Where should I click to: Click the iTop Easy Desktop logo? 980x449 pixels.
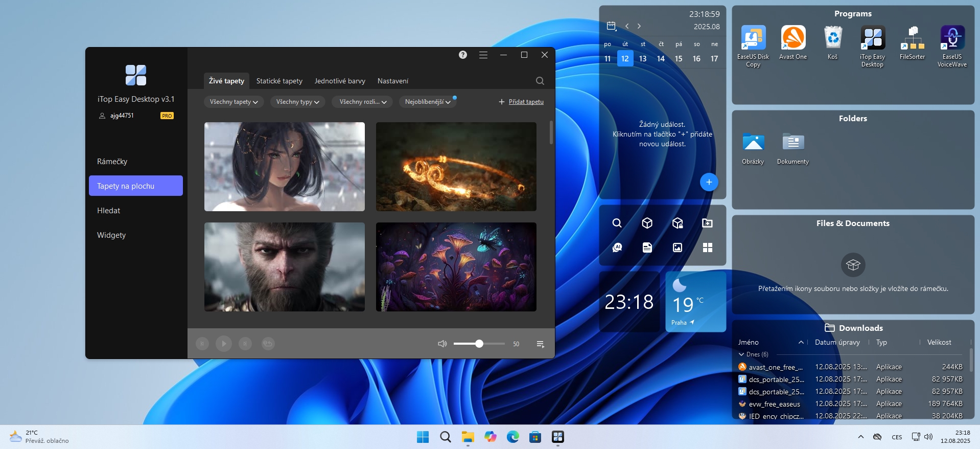point(136,75)
